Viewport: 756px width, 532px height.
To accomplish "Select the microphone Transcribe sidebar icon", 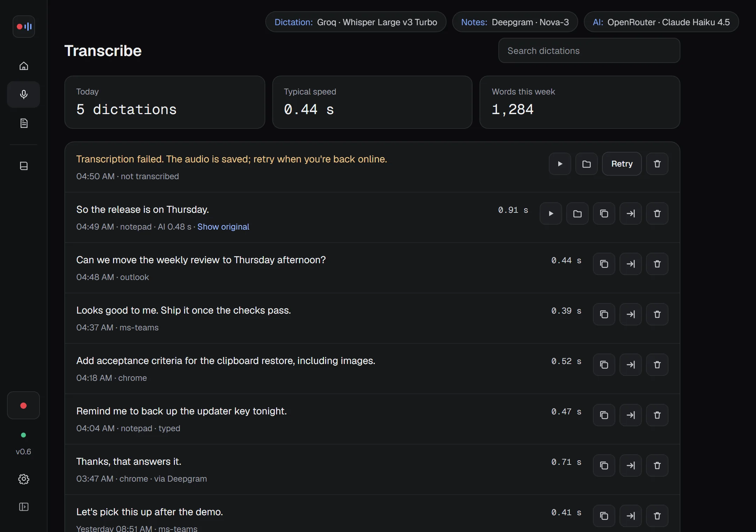I will tap(23, 94).
